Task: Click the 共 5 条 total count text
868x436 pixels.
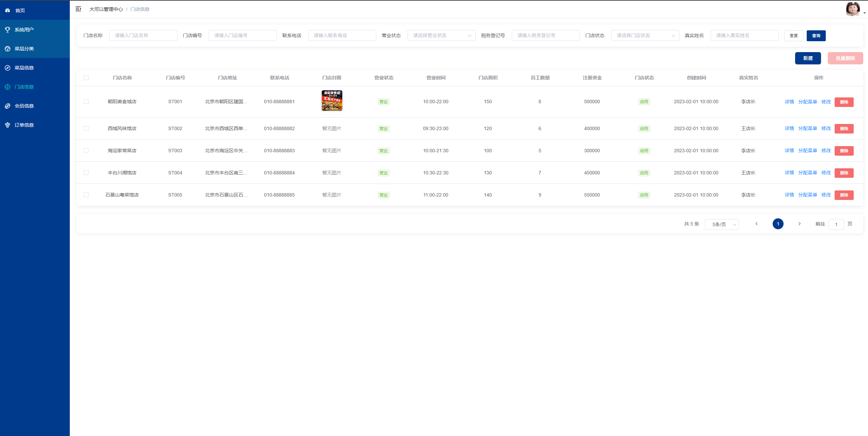Action: [x=691, y=224]
